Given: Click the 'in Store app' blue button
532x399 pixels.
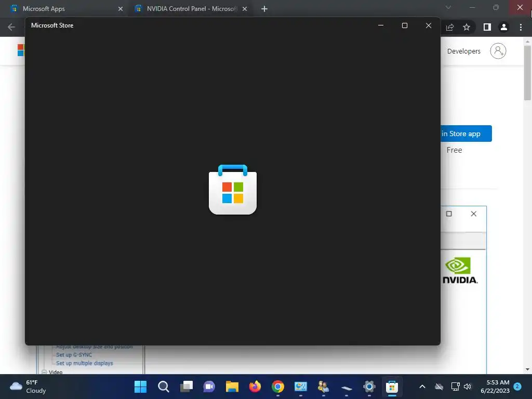Looking at the screenshot, I should click(466, 134).
